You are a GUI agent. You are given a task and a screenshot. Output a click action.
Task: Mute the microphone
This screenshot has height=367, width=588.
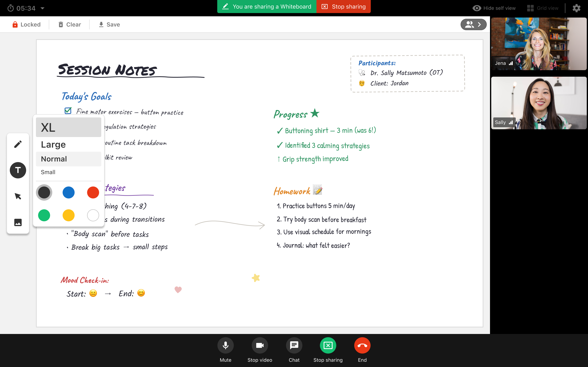pos(225,345)
